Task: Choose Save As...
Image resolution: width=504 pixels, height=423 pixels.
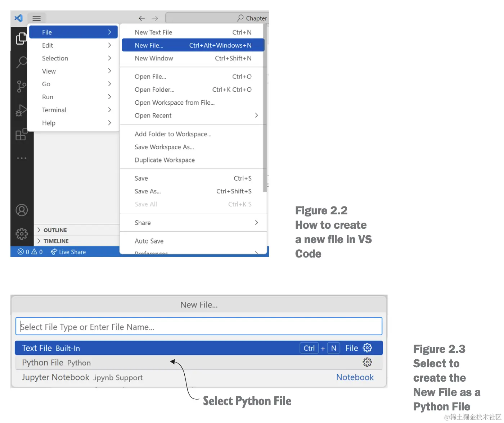Action: pos(193,191)
